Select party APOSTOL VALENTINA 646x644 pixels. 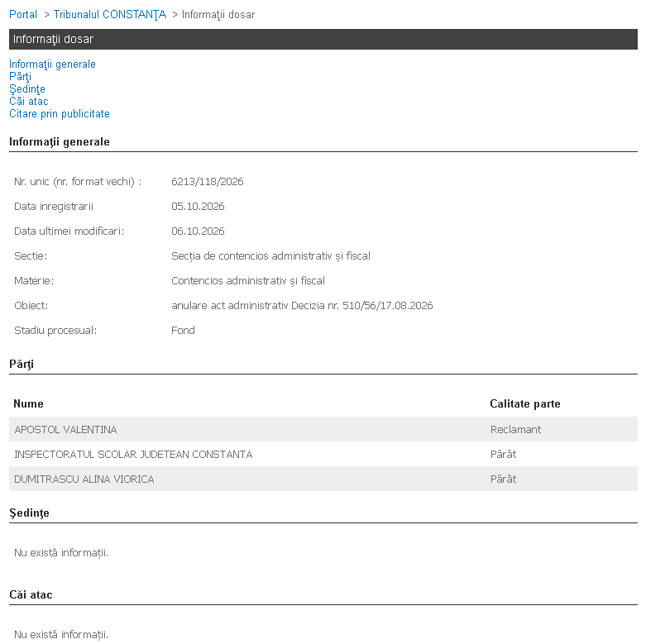pyautogui.click(x=65, y=429)
